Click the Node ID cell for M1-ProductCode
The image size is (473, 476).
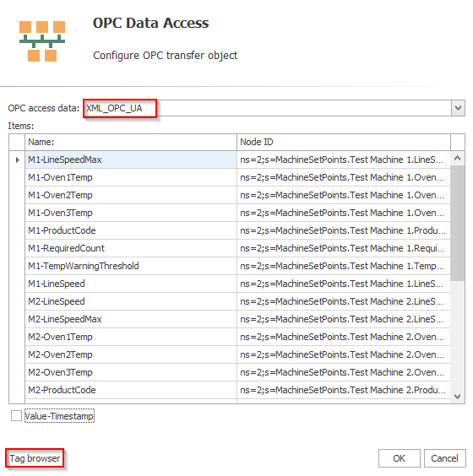pyautogui.click(x=344, y=230)
